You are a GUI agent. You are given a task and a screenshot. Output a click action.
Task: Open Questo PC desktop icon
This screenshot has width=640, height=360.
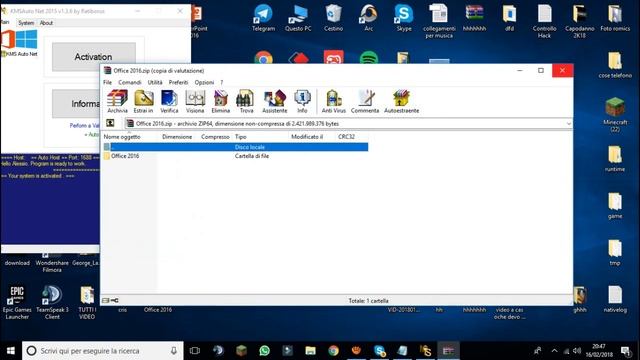[298, 18]
